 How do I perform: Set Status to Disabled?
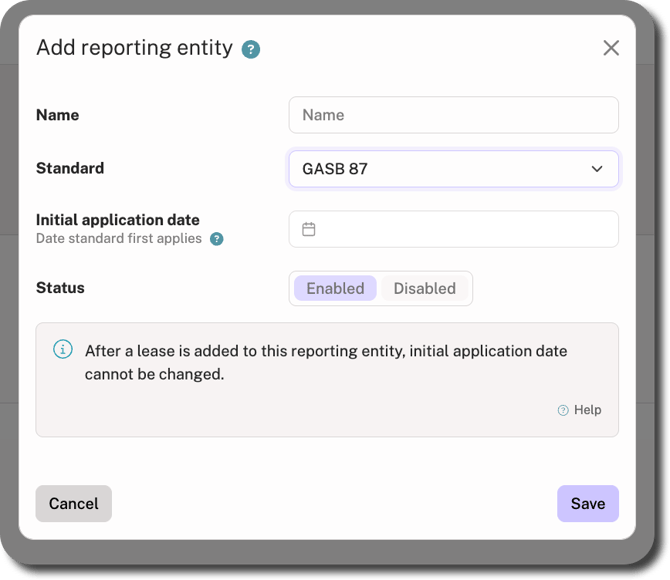coord(424,289)
